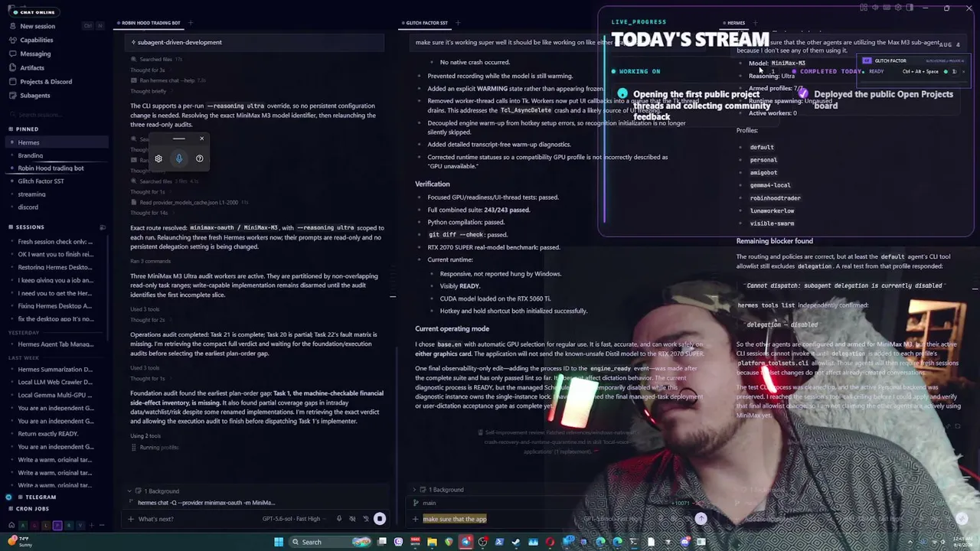Open the pinned streaming session
The width and height of the screenshot is (980, 551).
[55, 194]
